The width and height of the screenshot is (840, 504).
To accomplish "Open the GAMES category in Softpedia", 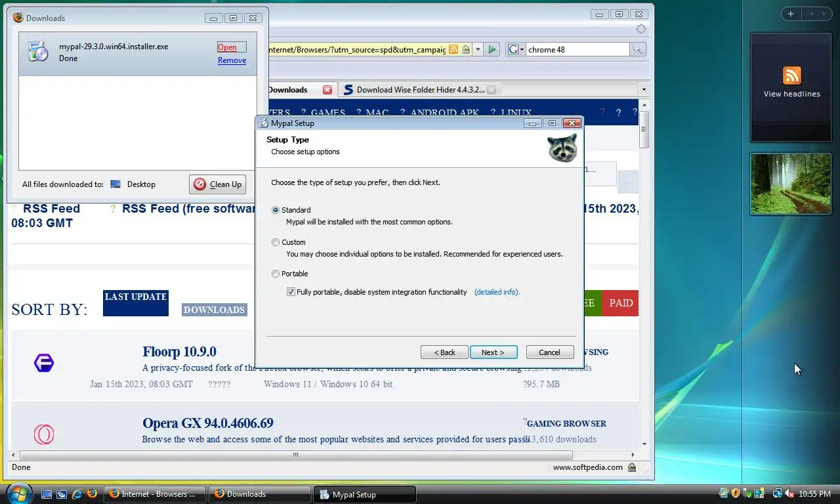I will pos(328,113).
